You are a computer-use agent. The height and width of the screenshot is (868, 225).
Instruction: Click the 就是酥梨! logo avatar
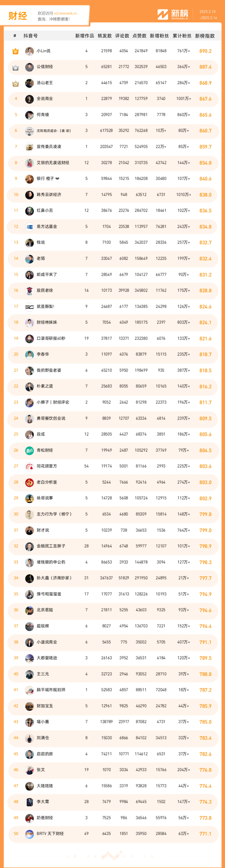point(30,307)
